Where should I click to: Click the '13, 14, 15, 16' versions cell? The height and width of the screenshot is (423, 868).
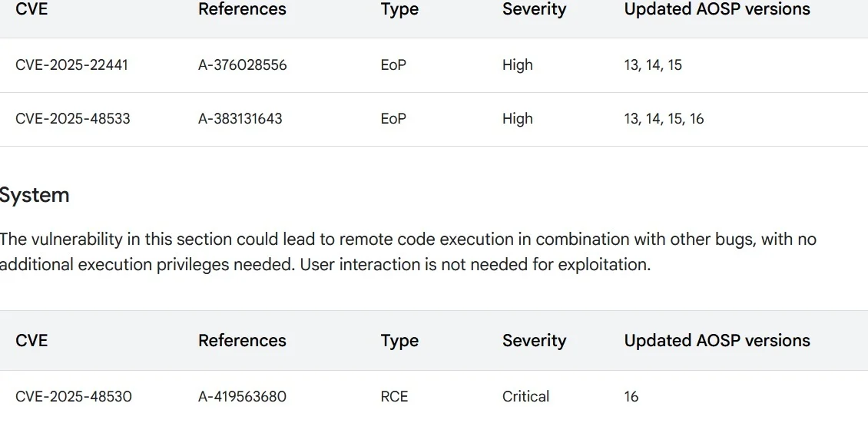664,119
